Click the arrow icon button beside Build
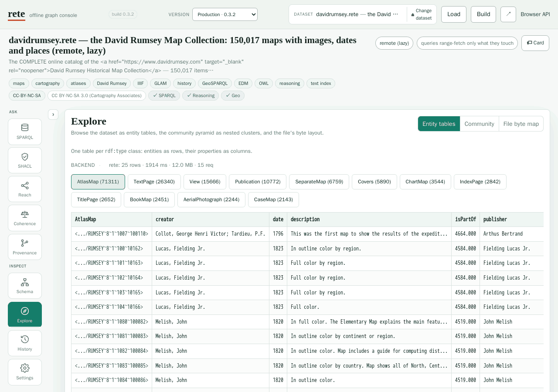This screenshot has height=392, width=558. pos(508,14)
